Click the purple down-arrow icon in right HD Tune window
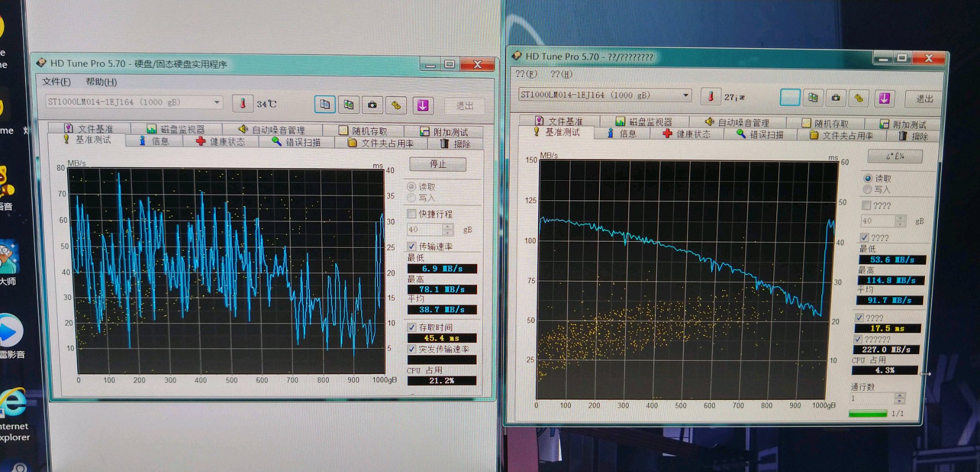The image size is (980, 472). click(x=884, y=99)
